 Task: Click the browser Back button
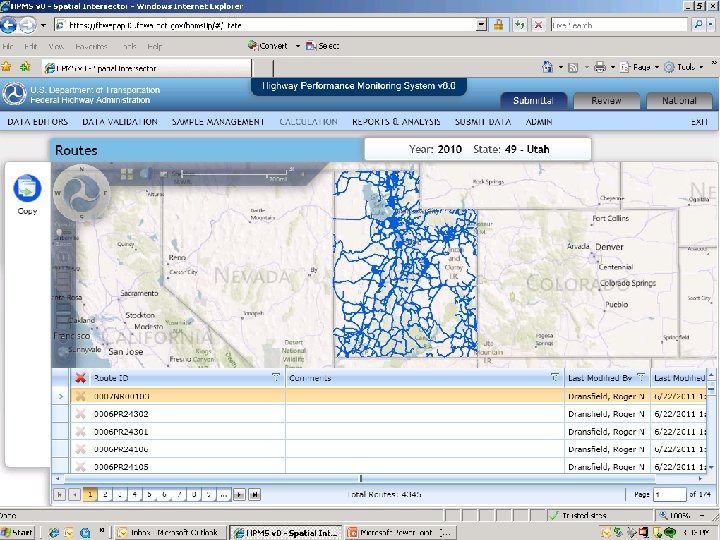click(9, 25)
